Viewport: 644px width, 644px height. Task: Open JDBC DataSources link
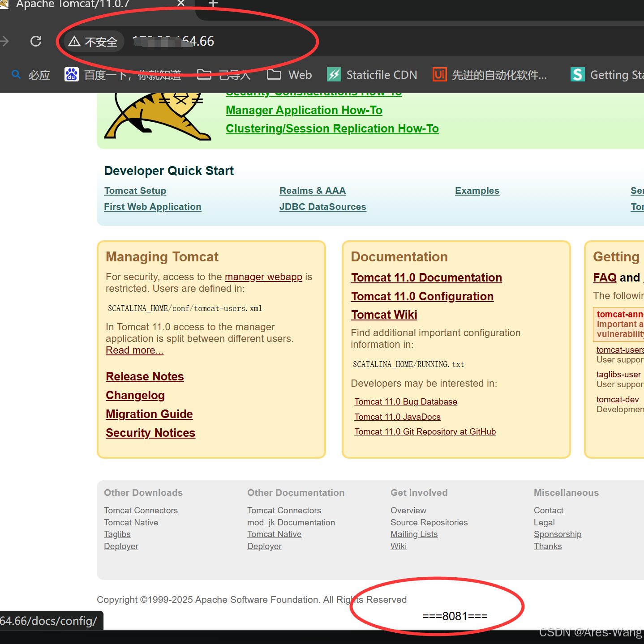click(x=323, y=207)
